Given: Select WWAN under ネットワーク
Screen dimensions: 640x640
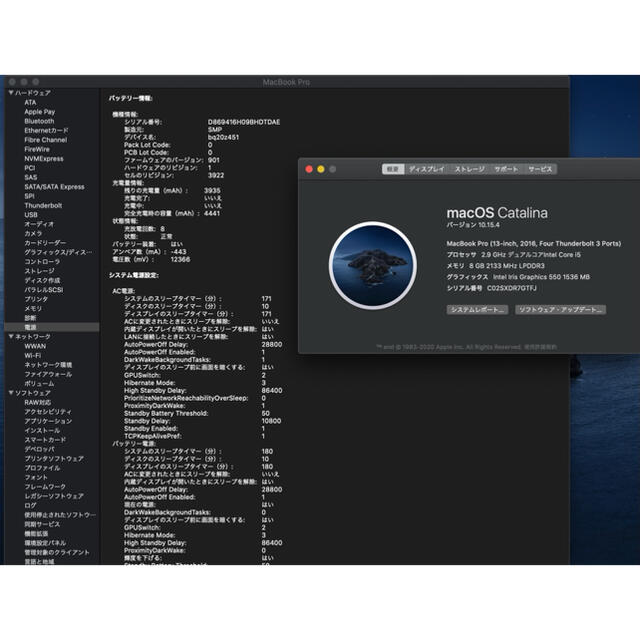Looking at the screenshot, I should tap(35, 346).
